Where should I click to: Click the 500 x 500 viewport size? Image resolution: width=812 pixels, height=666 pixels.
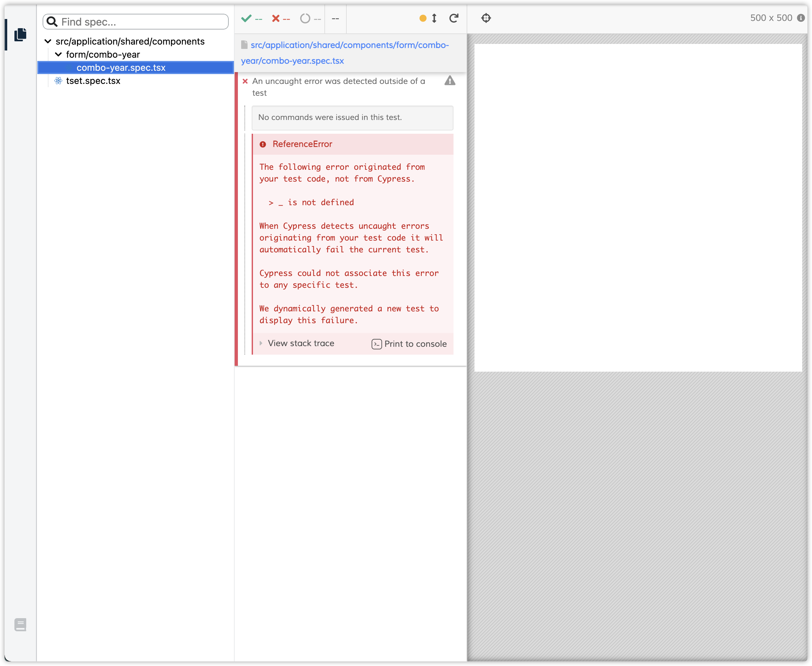[771, 18]
